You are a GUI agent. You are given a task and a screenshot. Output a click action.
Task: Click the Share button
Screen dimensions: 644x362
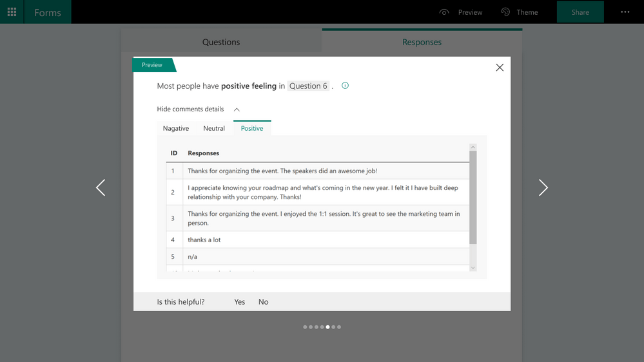580,12
